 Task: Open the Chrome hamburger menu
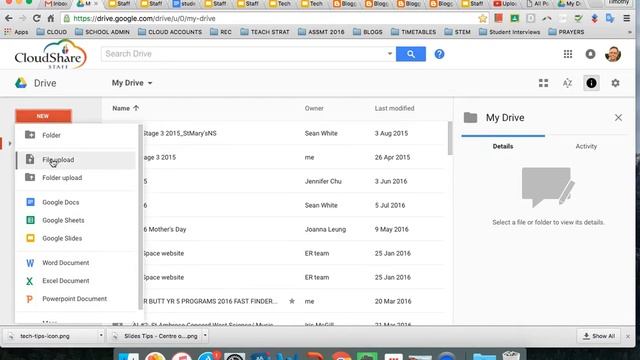[627, 18]
